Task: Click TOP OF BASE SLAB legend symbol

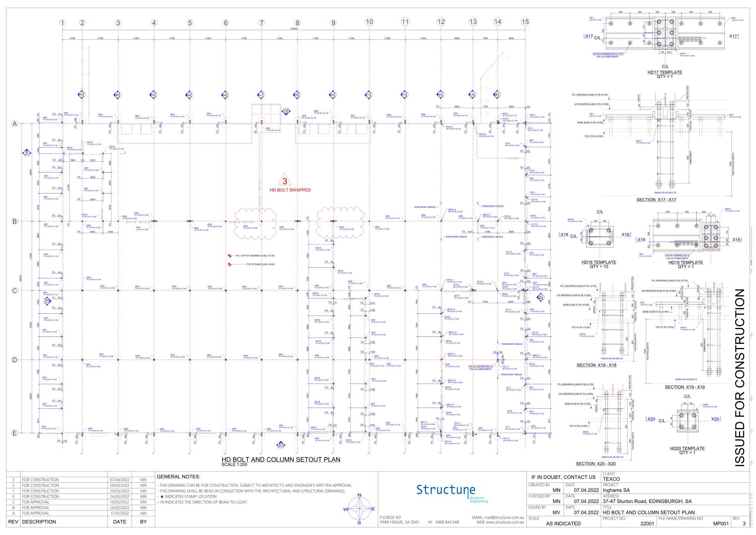Action: [229, 264]
